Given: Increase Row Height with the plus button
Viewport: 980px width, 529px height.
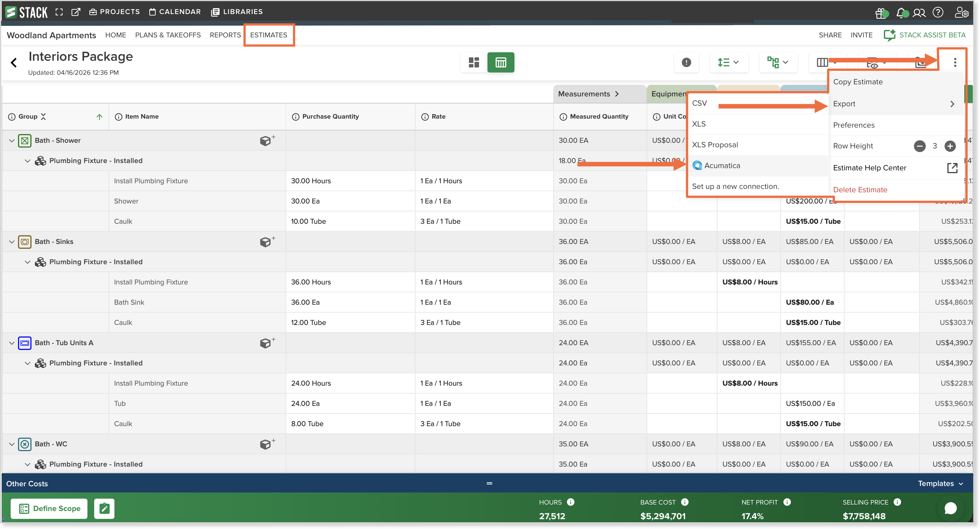Looking at the screenshot, I should point(950,146).
